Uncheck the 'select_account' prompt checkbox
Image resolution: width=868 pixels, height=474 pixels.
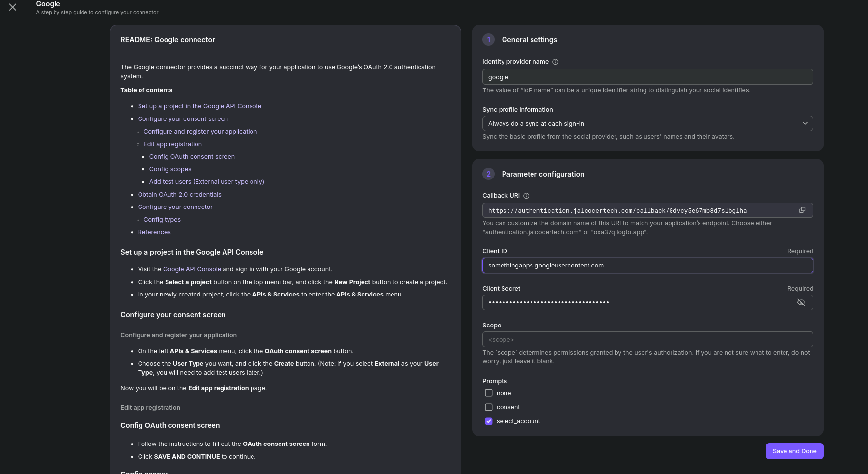coord(489,421)
